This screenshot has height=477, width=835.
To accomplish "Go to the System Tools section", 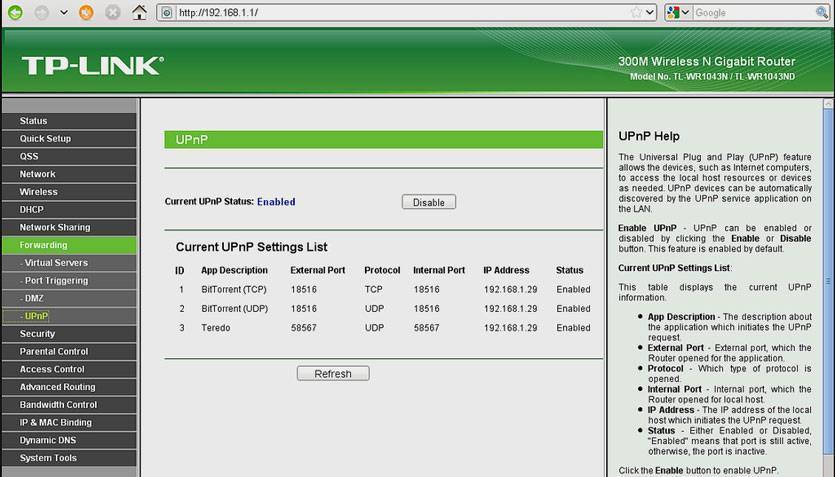I will (x=47, y=458).
